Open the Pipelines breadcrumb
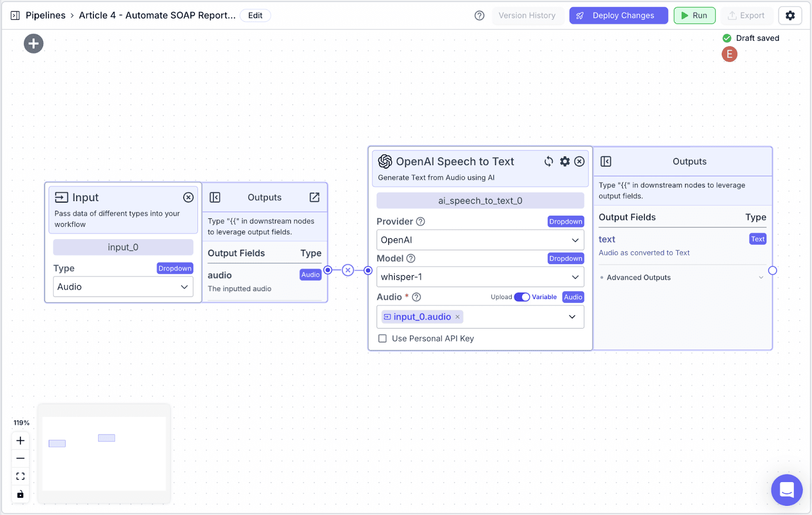Screen dimensions: 812x515 45,15
